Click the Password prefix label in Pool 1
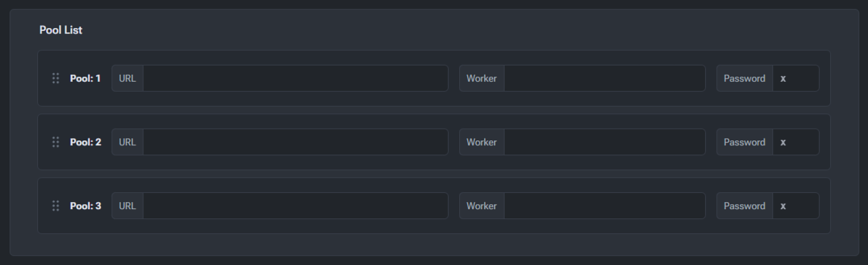868x265 pixels. [744, 78]
